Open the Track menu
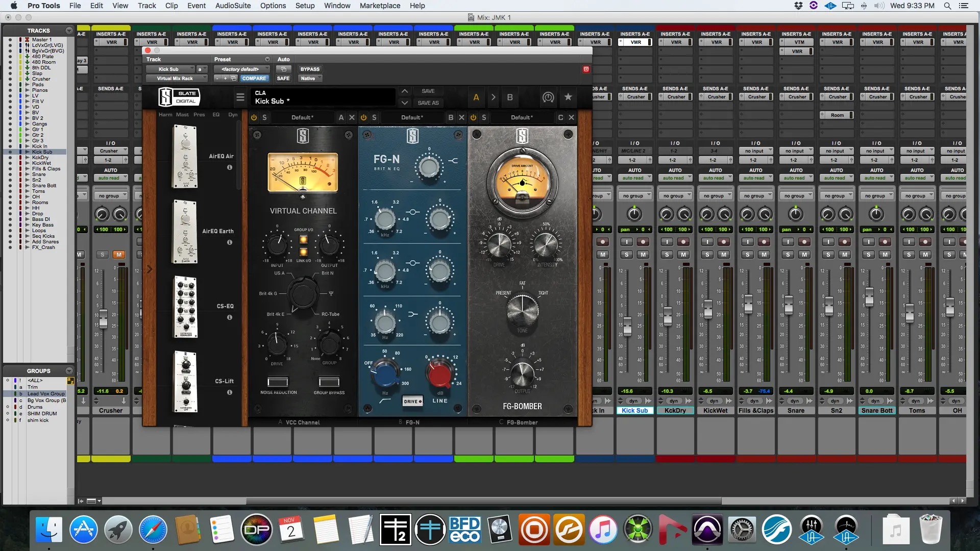Image resolution: width=980 pixels, height=551 pixels. pyautogui.click(x=147, y=6)
